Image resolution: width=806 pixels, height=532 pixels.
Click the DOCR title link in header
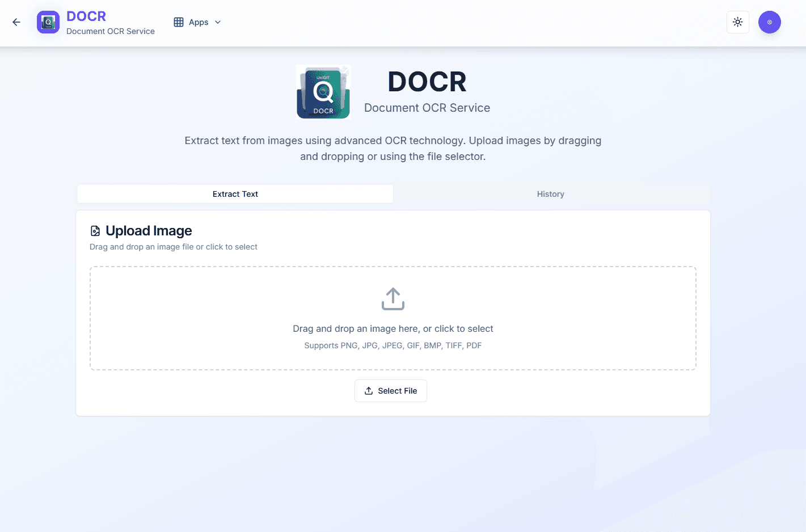coord(86,16)
